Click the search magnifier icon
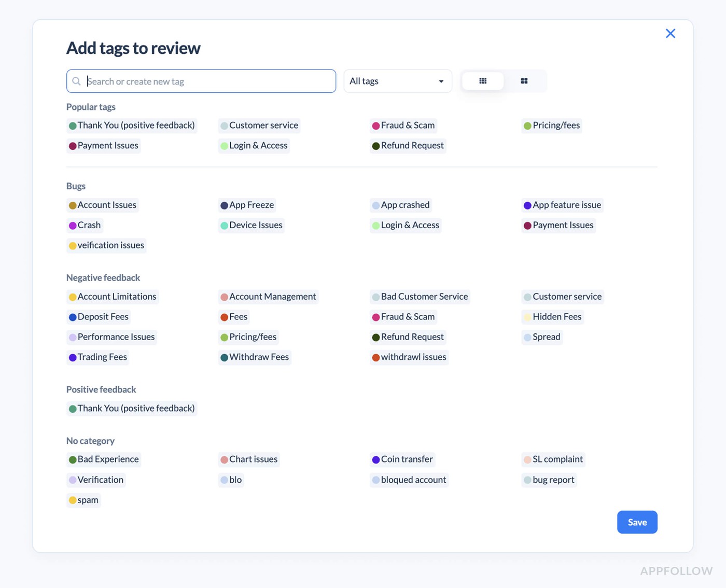 [x=77, y=81]
